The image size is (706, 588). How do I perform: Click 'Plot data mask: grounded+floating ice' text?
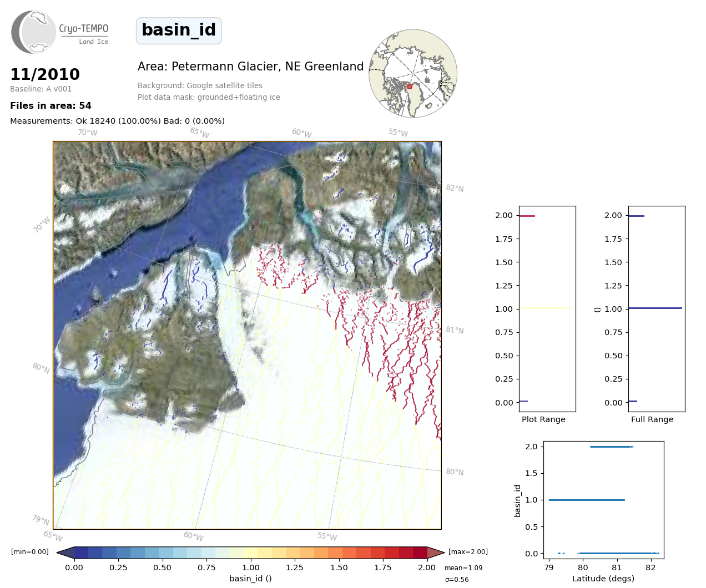click(x=209, y=97)
